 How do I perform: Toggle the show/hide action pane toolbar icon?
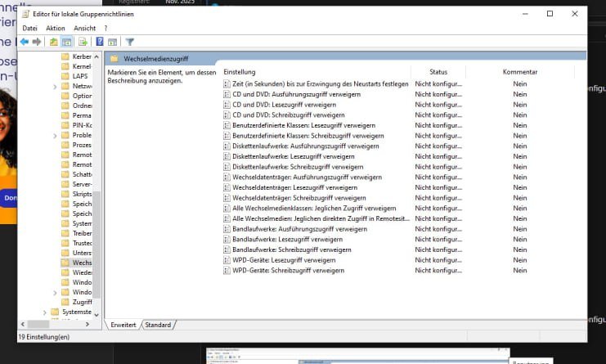(x=113, y=42)
